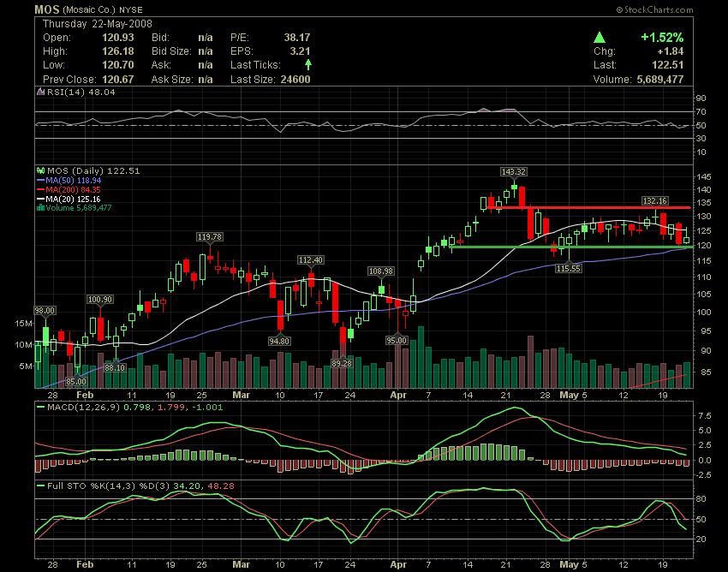Click the candlestick icon beside MOS (Daily)
Screen dimensions: 728x572
41,171
